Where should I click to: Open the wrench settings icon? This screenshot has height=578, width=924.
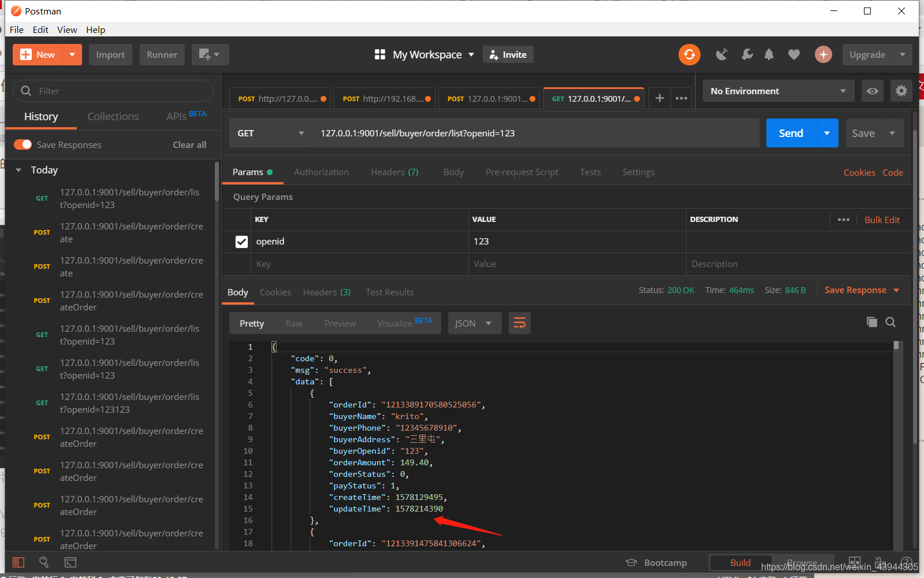tap(747, 54)
